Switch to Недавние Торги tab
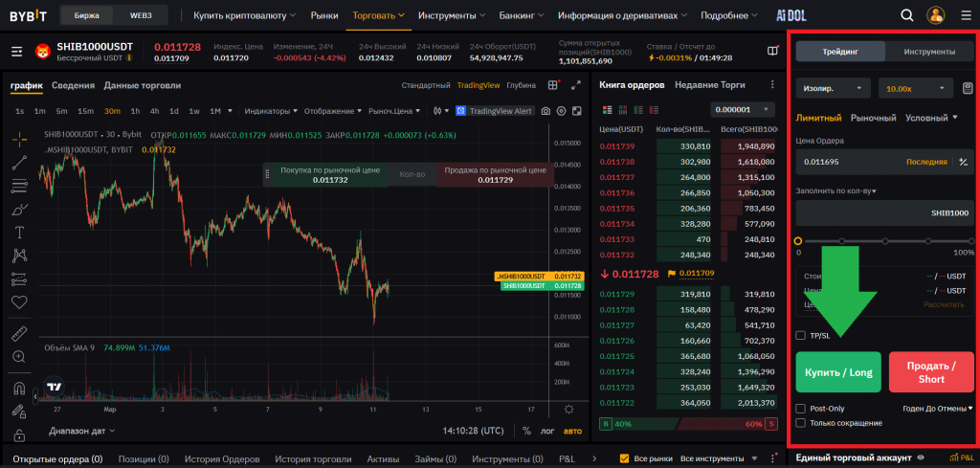Viewport: 980px width, 468px height. tap(712, 85)
